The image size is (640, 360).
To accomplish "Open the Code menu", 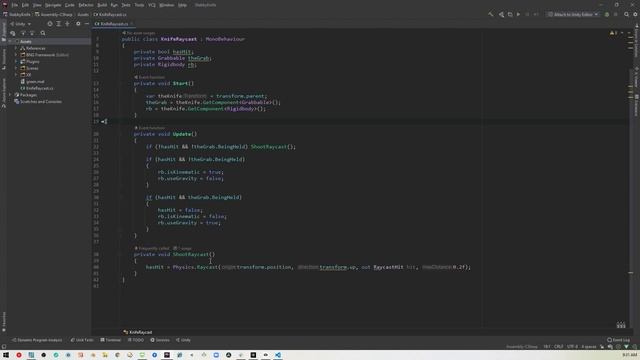I will (70, 5).
